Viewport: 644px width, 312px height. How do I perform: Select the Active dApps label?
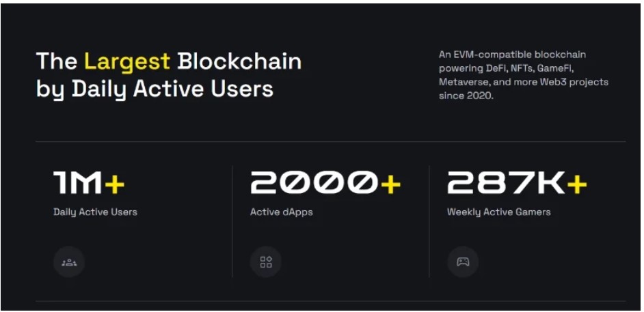(x=282, y=212)
